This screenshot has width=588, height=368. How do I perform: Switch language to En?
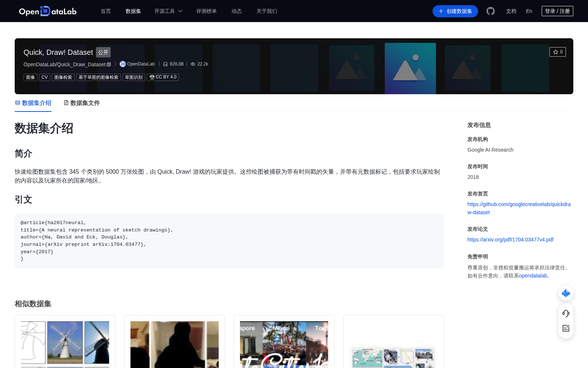pyautogui.click(x=529, y=11)
